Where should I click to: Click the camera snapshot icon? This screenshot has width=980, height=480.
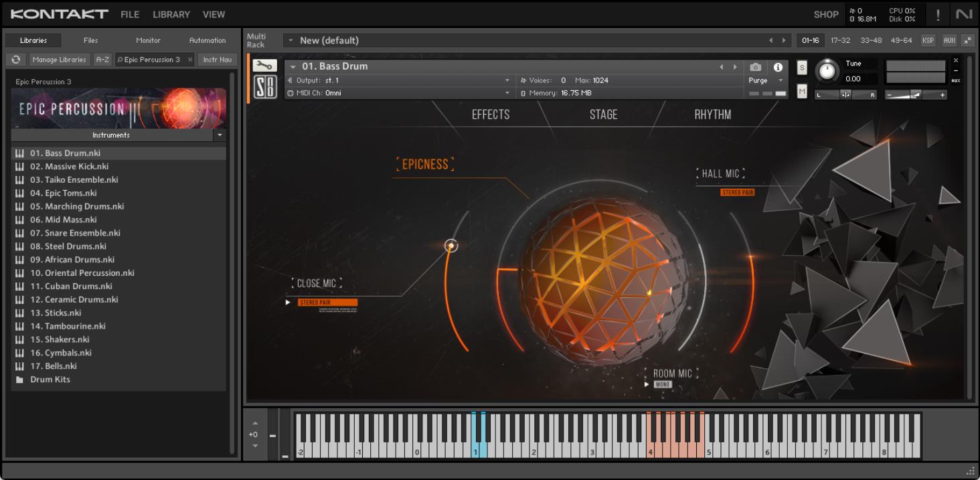pos(756,67)
